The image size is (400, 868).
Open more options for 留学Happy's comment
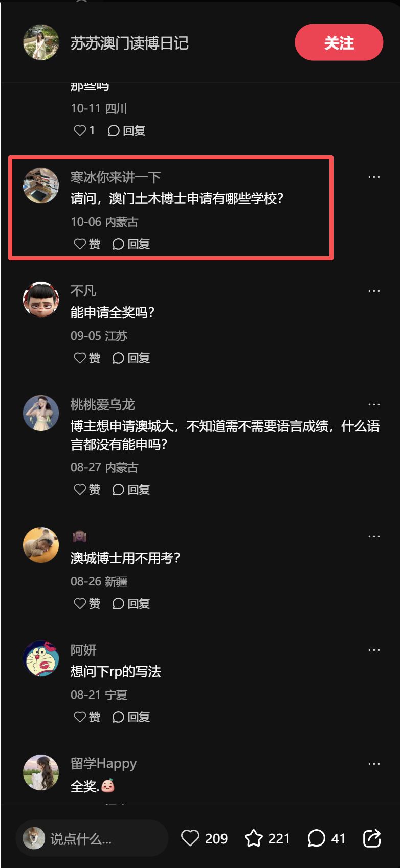[374, 764]
